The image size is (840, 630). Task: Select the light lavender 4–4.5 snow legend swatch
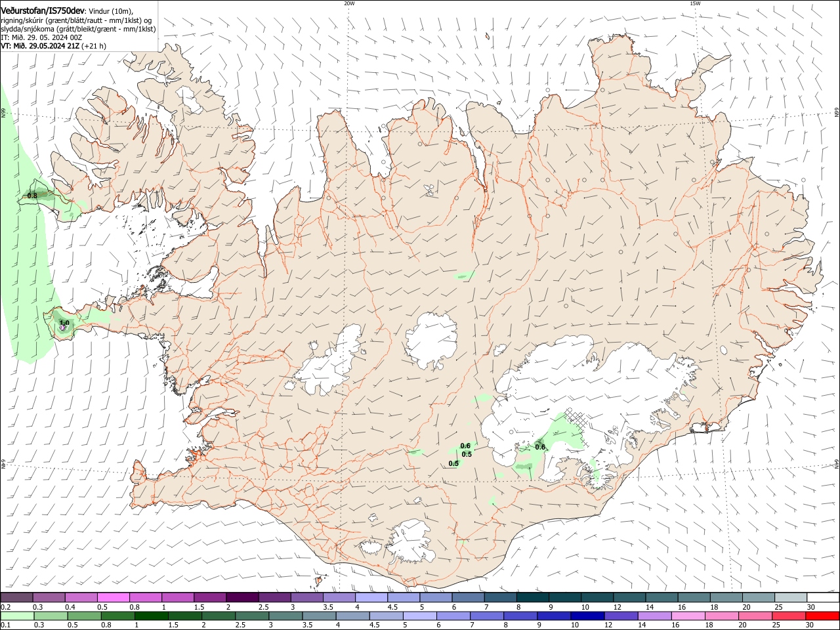point(371,597)
